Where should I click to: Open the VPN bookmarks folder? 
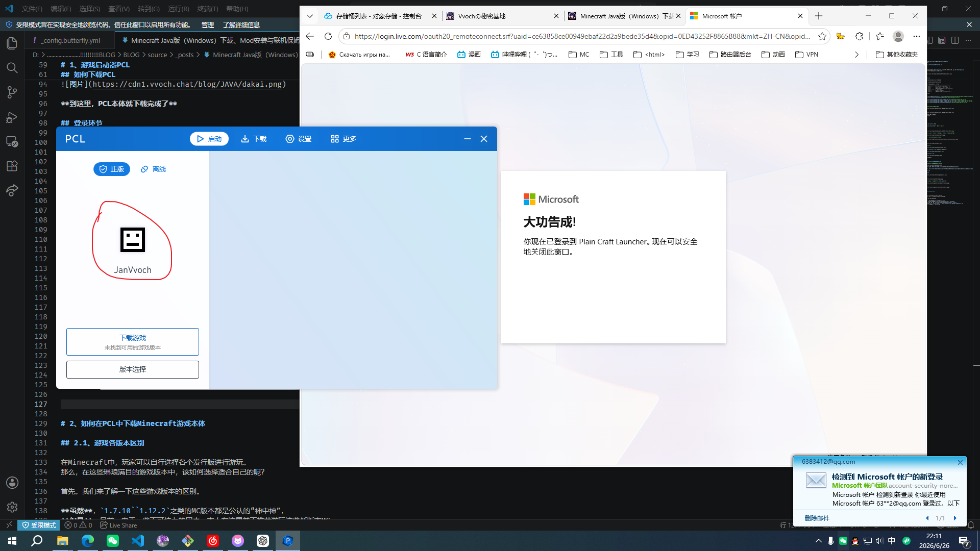pyautogui.click(x=806, y=55)
